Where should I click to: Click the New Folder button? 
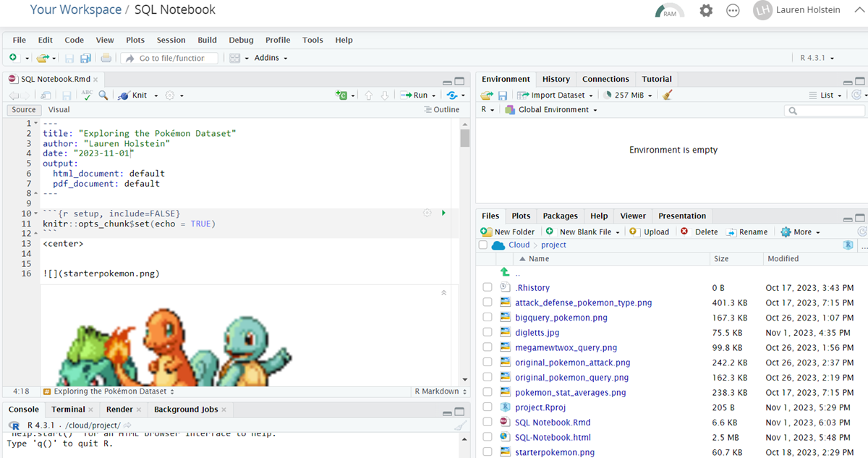508,232
